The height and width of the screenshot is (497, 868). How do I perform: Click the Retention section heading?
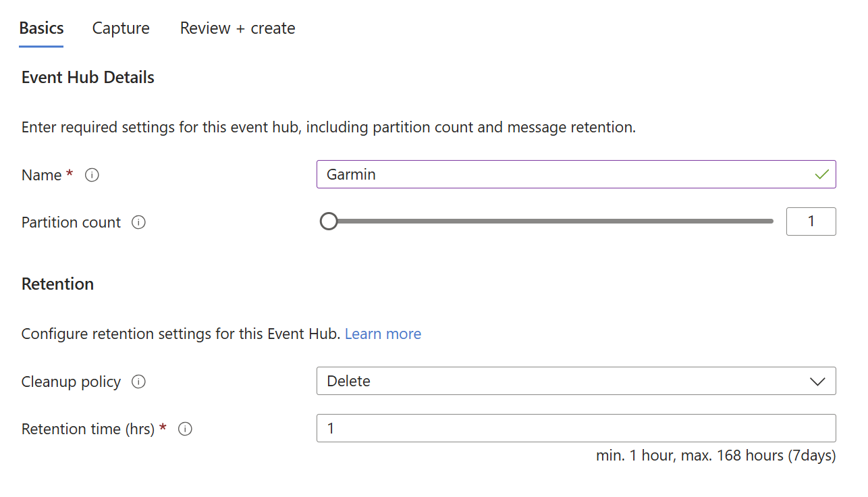[57, 284]
